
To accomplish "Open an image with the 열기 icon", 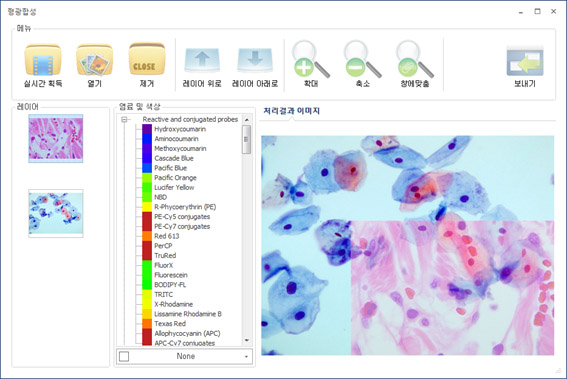I will (94, 60).
